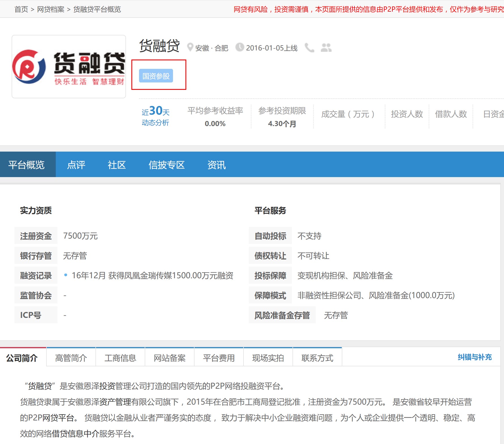Screen dimensions: 504x444
Task: Open the 网贷档案 breadcrumb link
Action: [51, 9]
